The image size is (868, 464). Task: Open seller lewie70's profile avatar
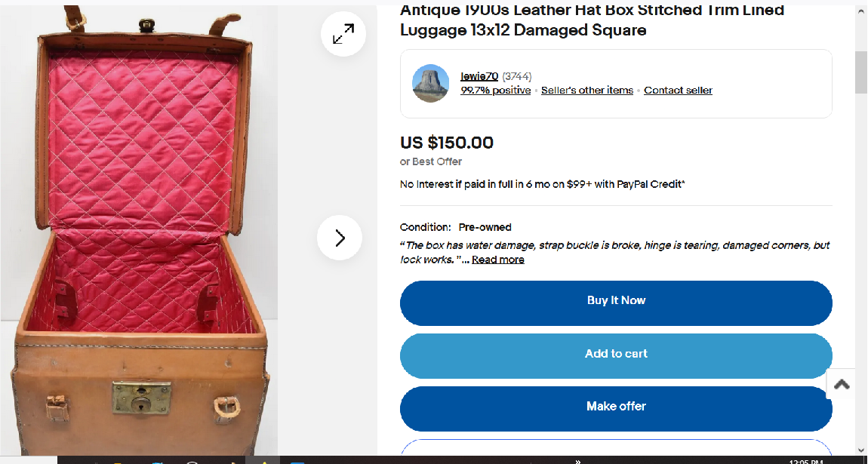click(431, 83)
